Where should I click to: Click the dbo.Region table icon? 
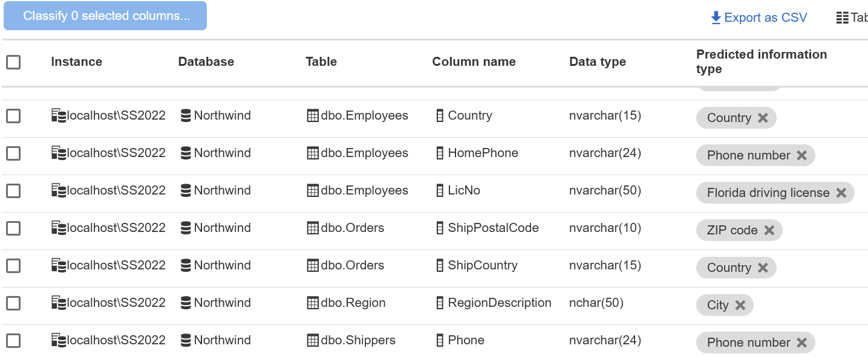coord(313,303)
